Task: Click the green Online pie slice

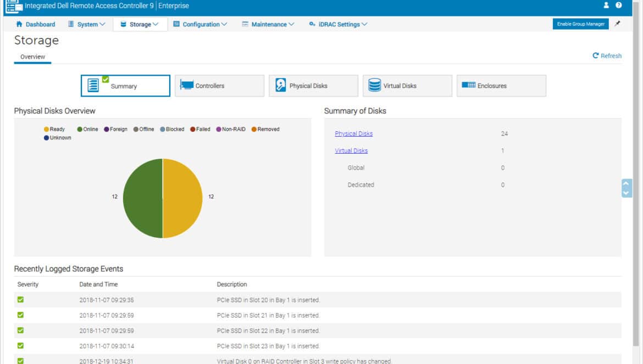Action: pos(143,198)
